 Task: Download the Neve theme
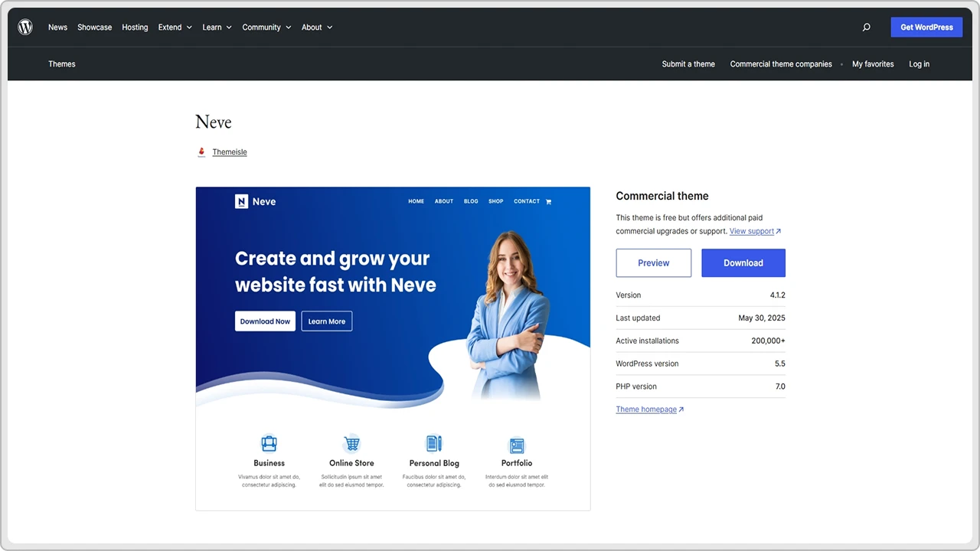point(743,262)
